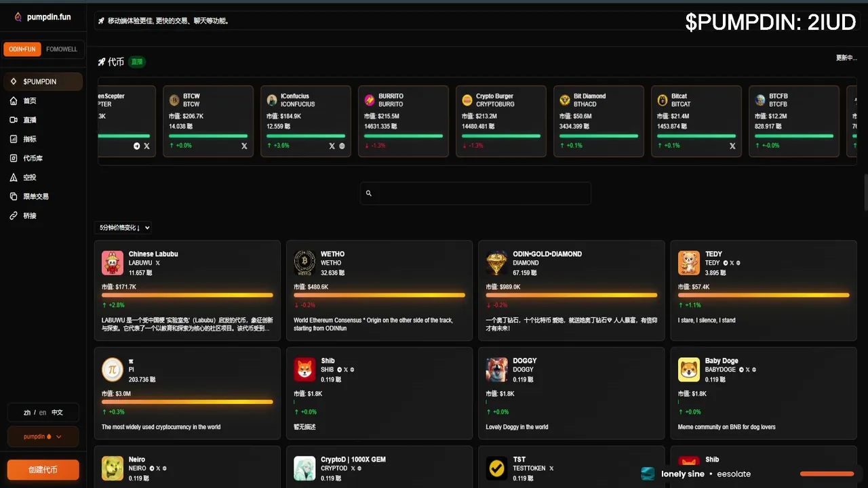Image resolution: width=868 pixels, height=488 pixels.
Task: Click the BTCW ticker card name
Action: coord(191,96)
